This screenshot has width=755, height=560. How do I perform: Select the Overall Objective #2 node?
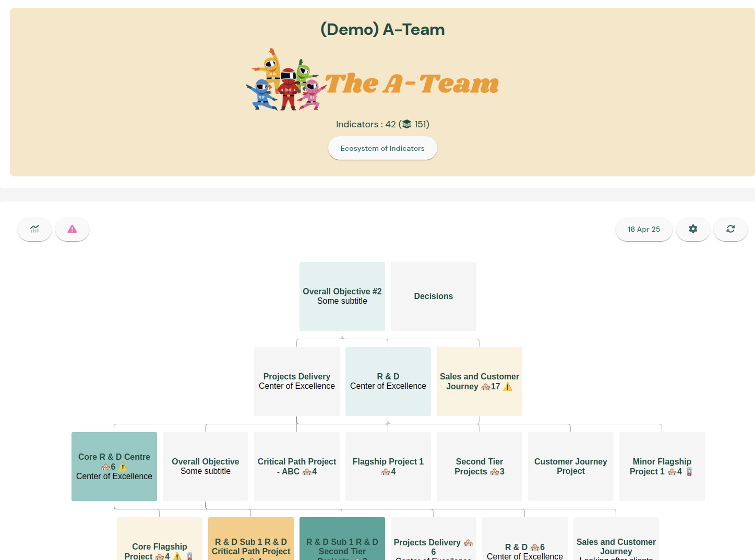click(342, 296)
